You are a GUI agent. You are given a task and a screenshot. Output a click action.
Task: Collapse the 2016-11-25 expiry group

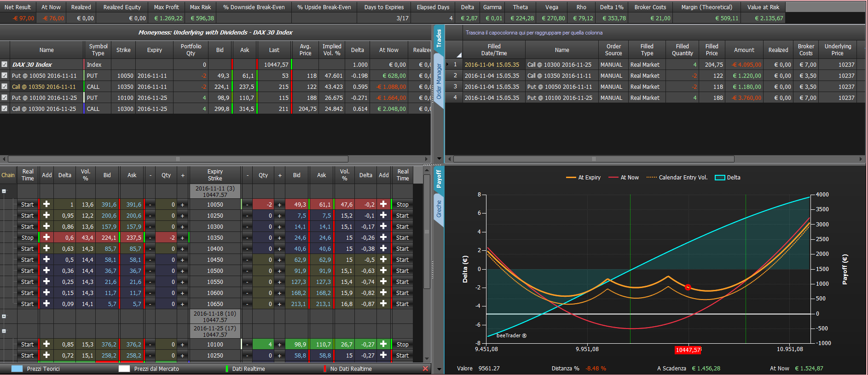[x=4, y=331]
